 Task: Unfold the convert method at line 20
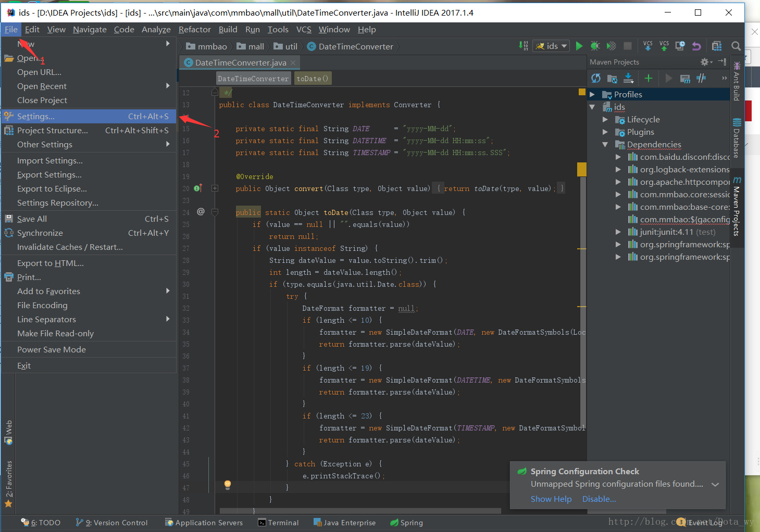(x=215, y=188)
